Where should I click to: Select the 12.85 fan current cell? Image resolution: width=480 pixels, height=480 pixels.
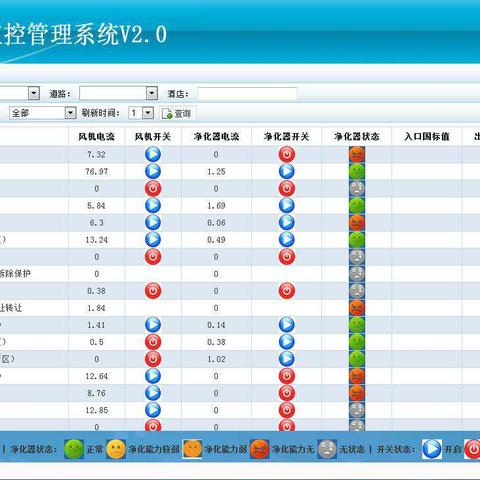click(96, 410)
